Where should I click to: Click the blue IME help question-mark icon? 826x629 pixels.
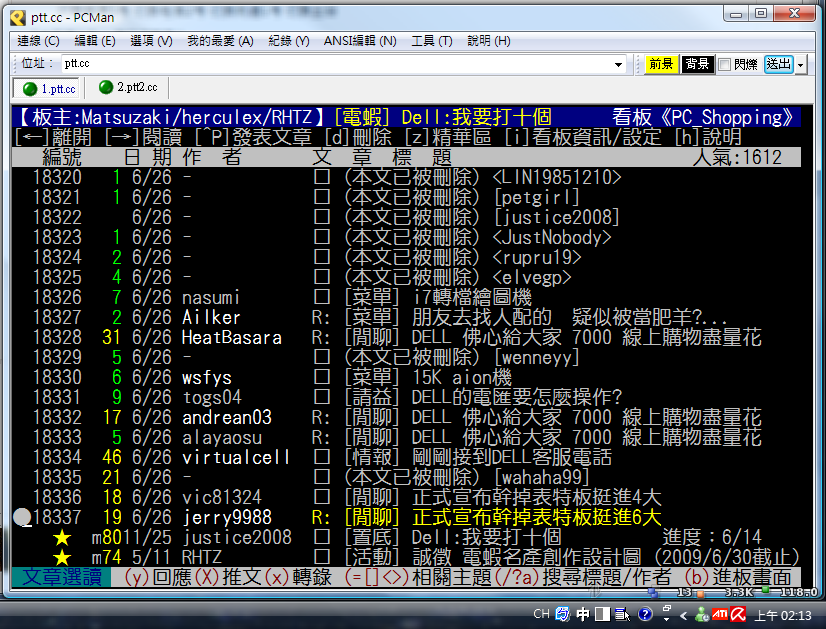pos(645,614)
